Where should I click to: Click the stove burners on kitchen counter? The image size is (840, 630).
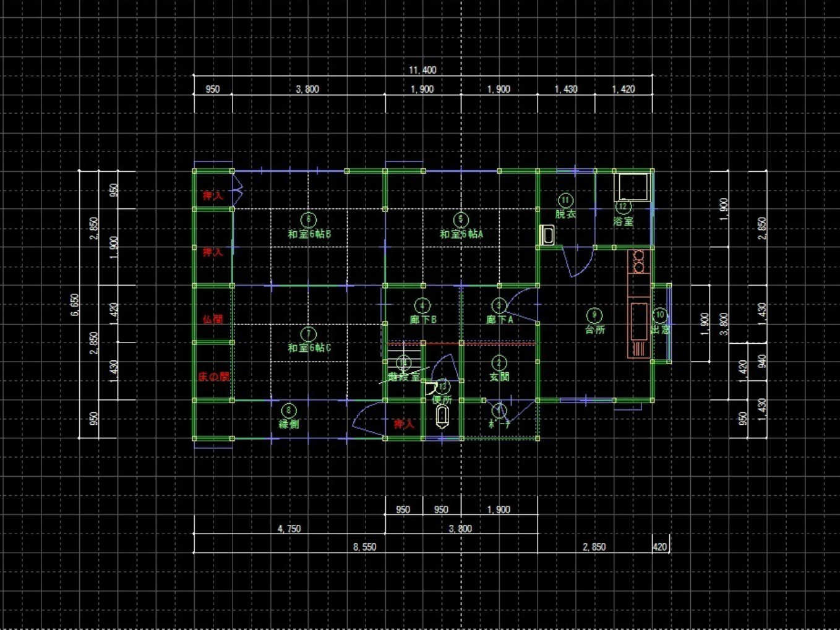coord(638,262)
